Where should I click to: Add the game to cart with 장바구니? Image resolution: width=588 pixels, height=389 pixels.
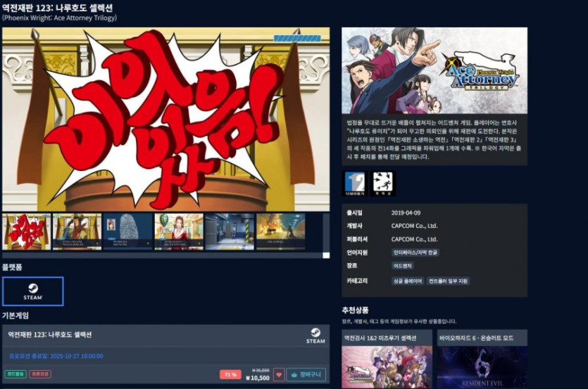click(x=306, y=375)
